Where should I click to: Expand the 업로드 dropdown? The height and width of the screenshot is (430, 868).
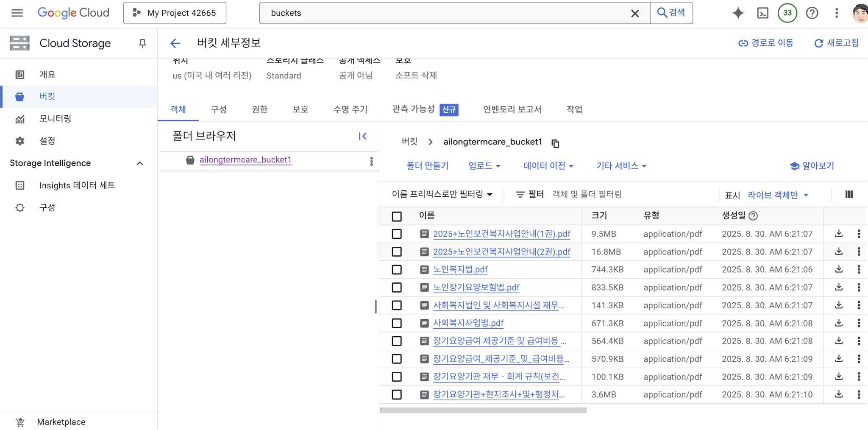click(484, 166)
